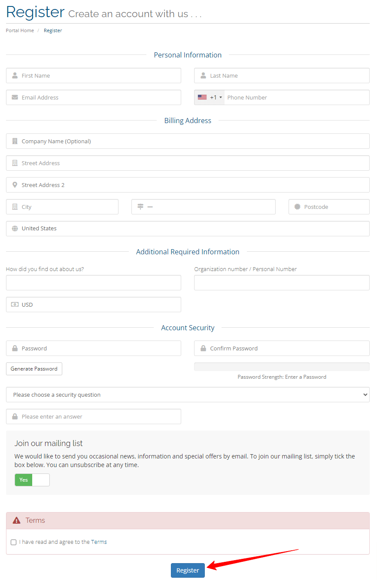Click the map pin icon in Street Address 2
Image resolution: width=377 pixels, height=588 pixels.
point(15,185)
